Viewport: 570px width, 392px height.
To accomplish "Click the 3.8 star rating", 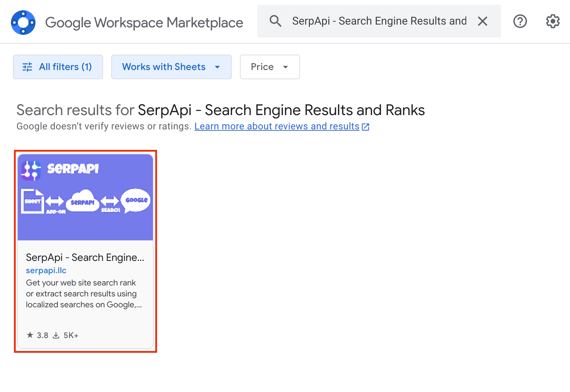I will pos(38,335).
